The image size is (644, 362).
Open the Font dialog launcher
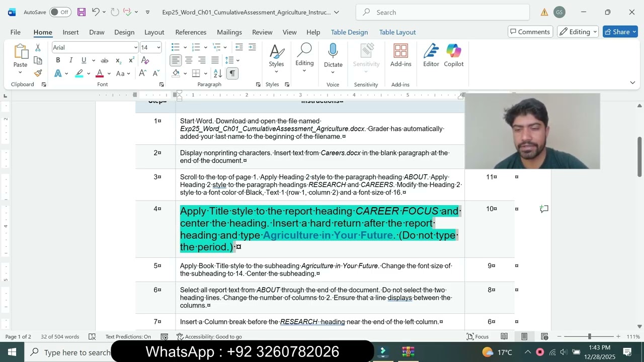pos(162,84)
